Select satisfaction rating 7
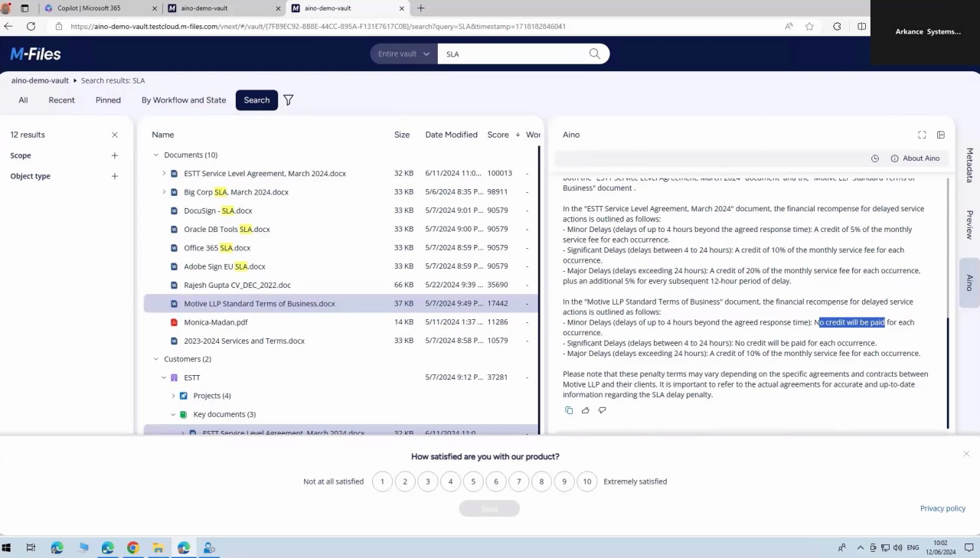Image resolution: width=980 pixels, height=558 pixels. (519, 481)
